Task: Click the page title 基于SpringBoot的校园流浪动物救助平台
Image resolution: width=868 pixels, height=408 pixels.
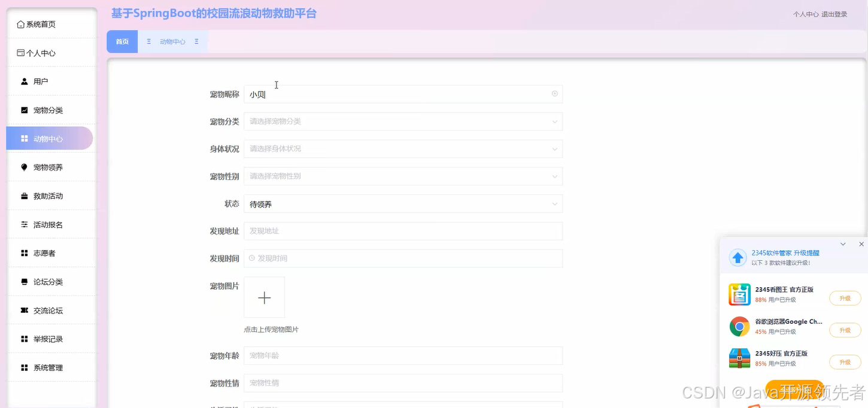Action: pyautogui.click(x=214, y=13)
